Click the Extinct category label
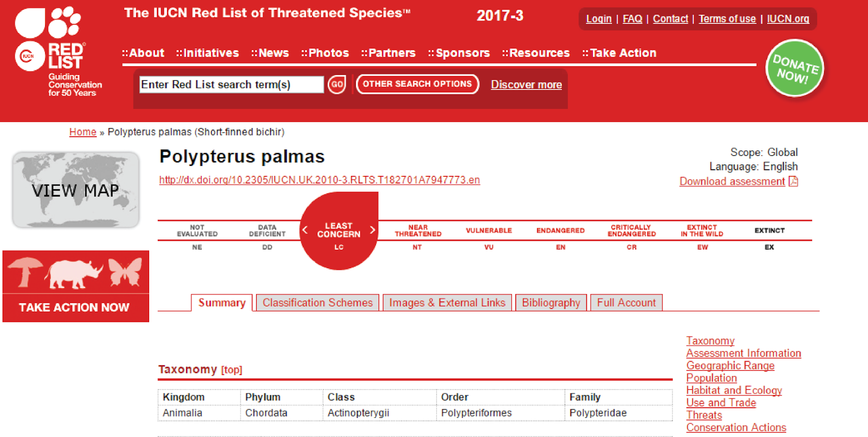 (769, 231)
